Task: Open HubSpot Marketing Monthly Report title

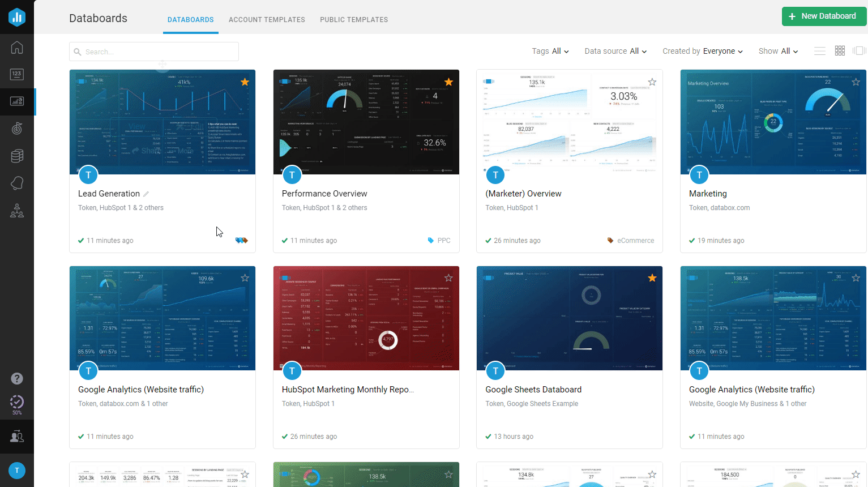Action: coord(348,390)
